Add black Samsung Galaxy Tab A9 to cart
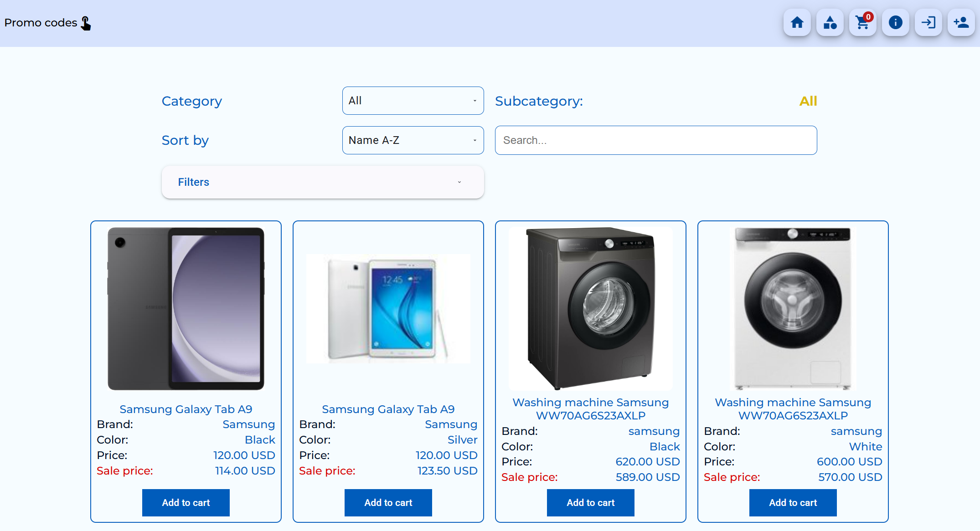Image resolution: width=980 pixels, height=531 pixels. pos(186,502)
